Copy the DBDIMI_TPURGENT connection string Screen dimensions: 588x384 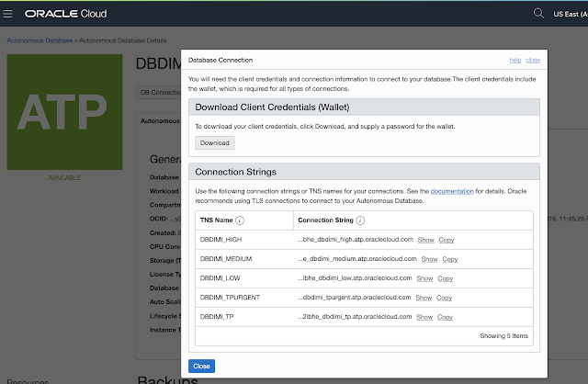tap(444, 298)
